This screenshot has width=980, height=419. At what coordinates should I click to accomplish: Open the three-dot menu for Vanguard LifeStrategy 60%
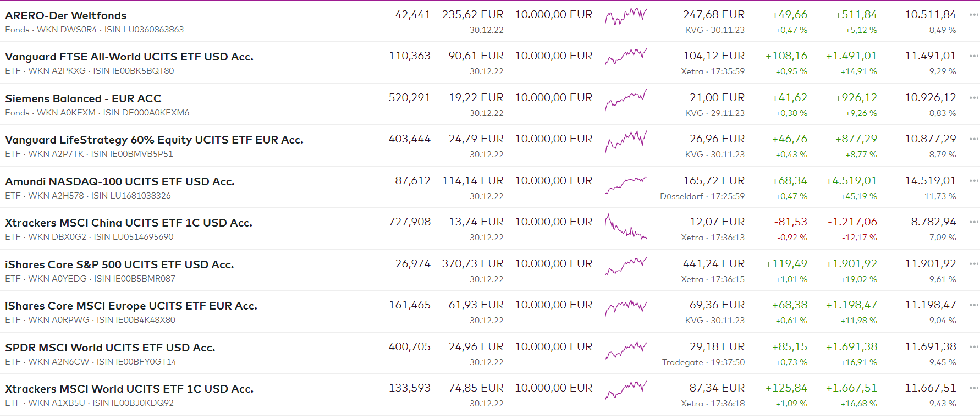(x=973, y=139)
